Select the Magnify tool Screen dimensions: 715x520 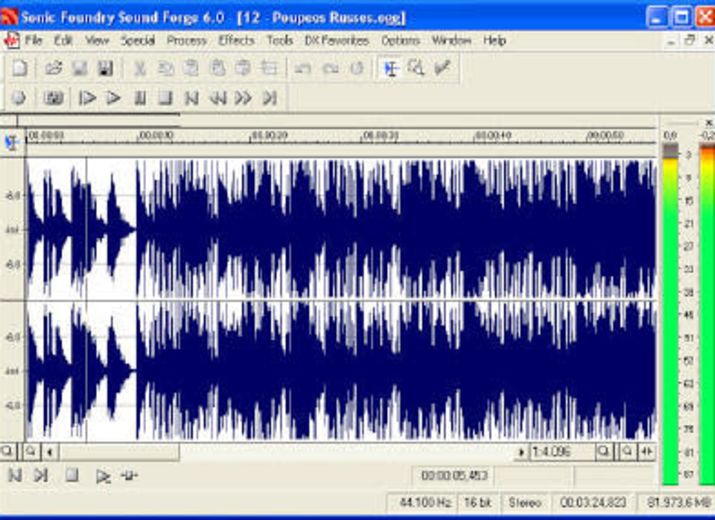click(x=416, y=68)
